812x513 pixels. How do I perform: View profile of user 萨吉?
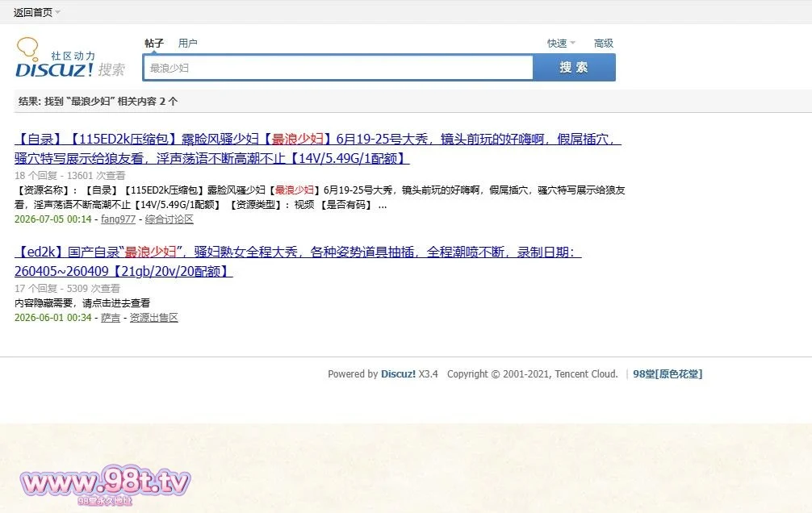111,317
